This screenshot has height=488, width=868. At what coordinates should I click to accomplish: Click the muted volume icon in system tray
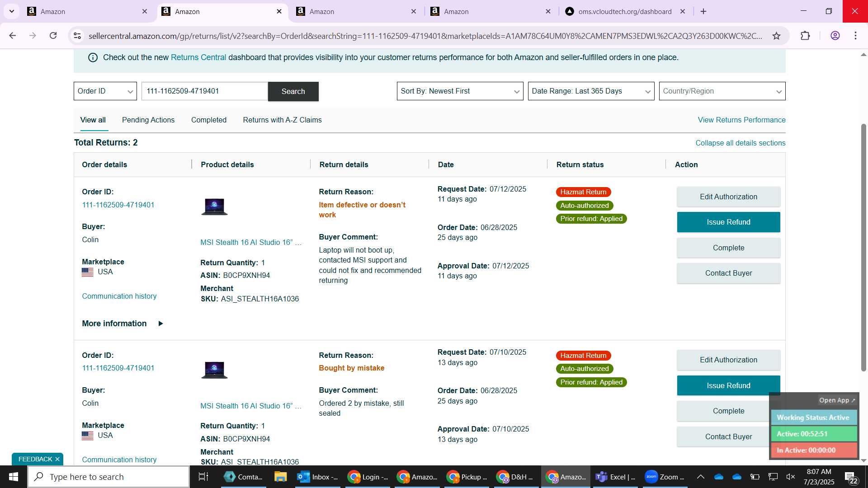click(x=791, y=477)
